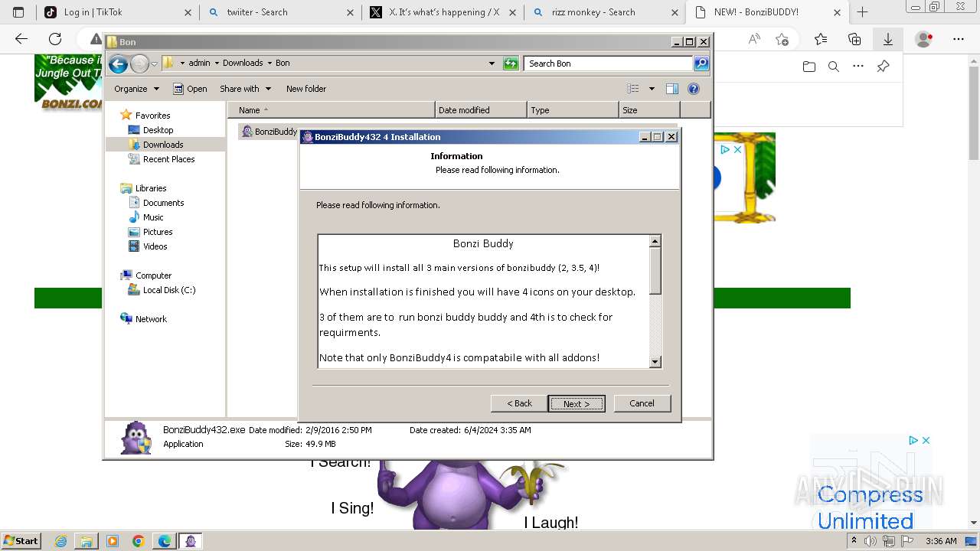Click the information text scrollbar down arrow

point(655,362)
